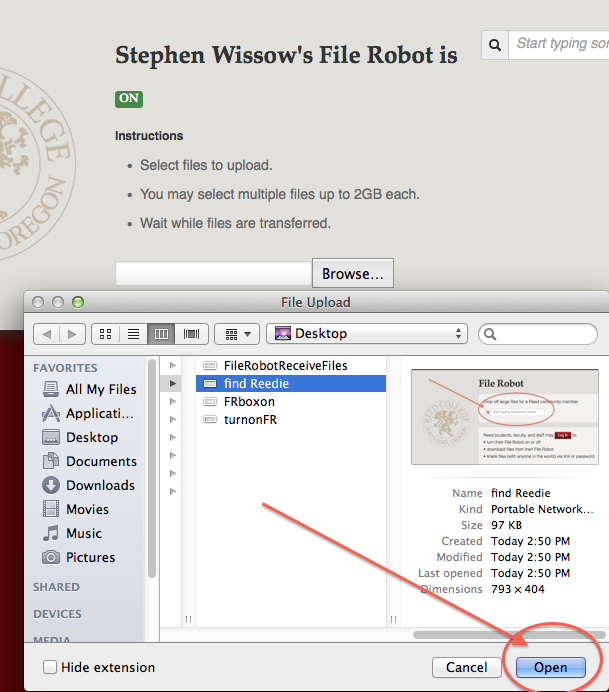Screen dimensions: 609x692
Task: Select the FileRobotReceiveFiles file
Action: tap(285, 365)
